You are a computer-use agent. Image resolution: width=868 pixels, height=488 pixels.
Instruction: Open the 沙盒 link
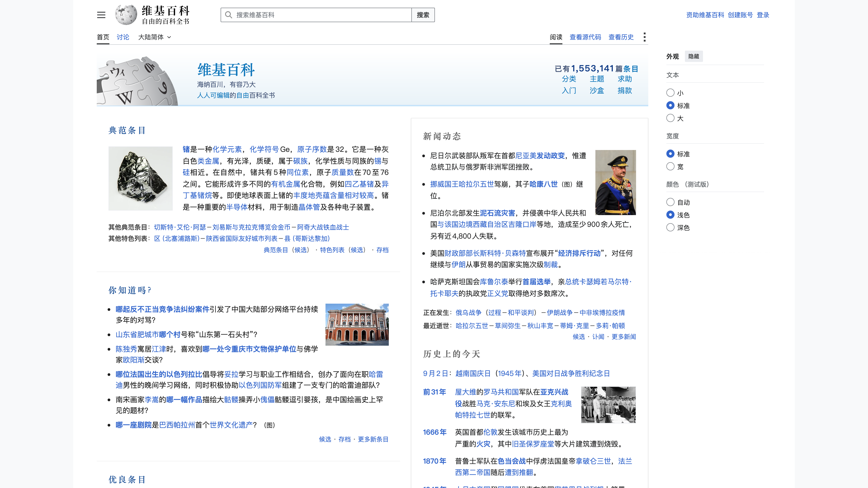tap(597, 91)
